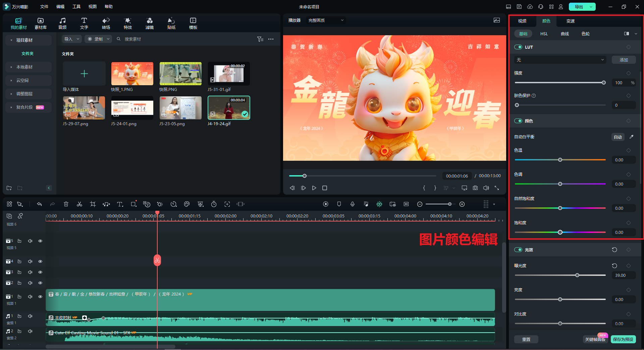Viewport: 644px width, 350px height.
Task: Click the split scissors icon in timeline toolbar
Action: point(79,204)
